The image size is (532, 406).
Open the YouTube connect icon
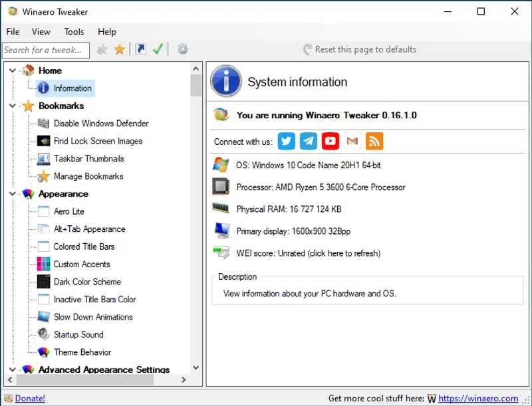point(330,141)
